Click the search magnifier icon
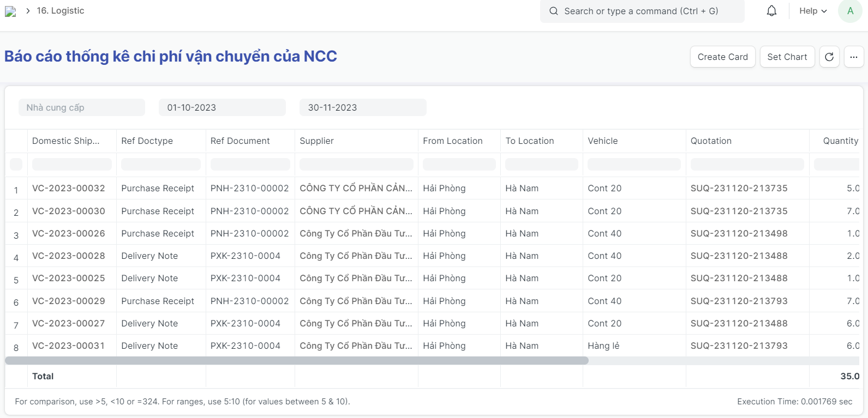 point(554,11)
